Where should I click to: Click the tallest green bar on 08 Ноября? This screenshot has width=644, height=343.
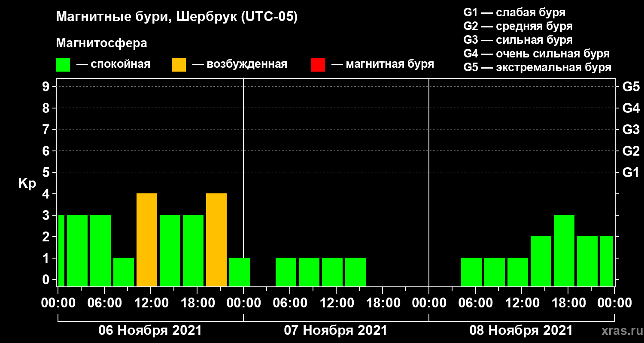tap(564, 250)
